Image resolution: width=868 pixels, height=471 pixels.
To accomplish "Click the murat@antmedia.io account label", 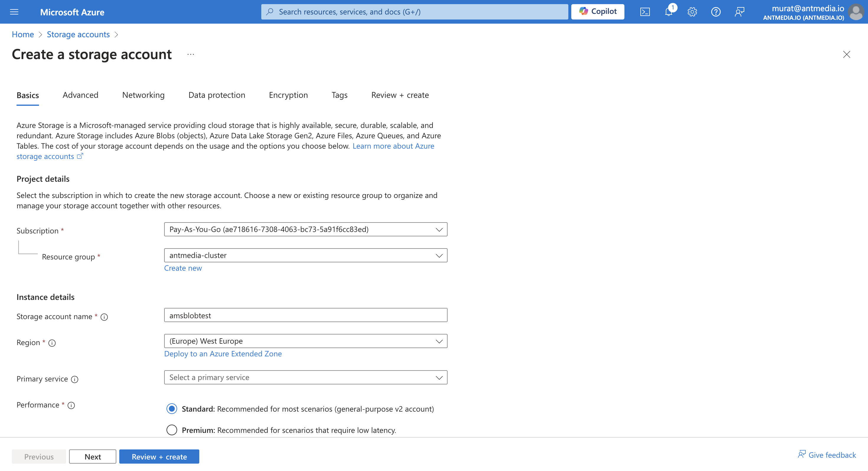I will (x=808, y=9).
